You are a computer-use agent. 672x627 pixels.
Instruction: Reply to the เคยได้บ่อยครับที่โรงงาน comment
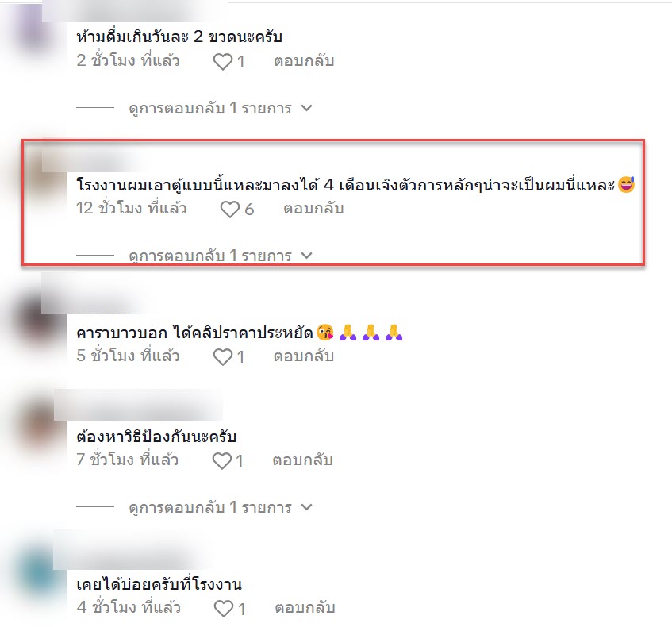305,608
